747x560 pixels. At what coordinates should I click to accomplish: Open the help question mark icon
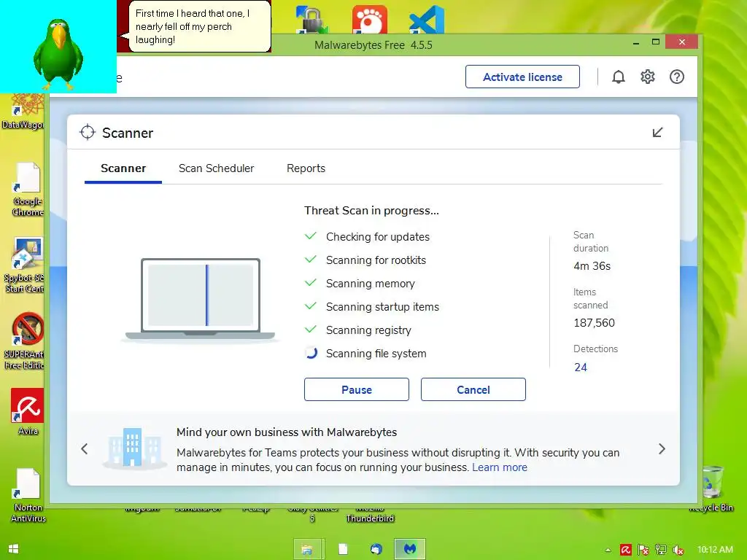(676, 77)
